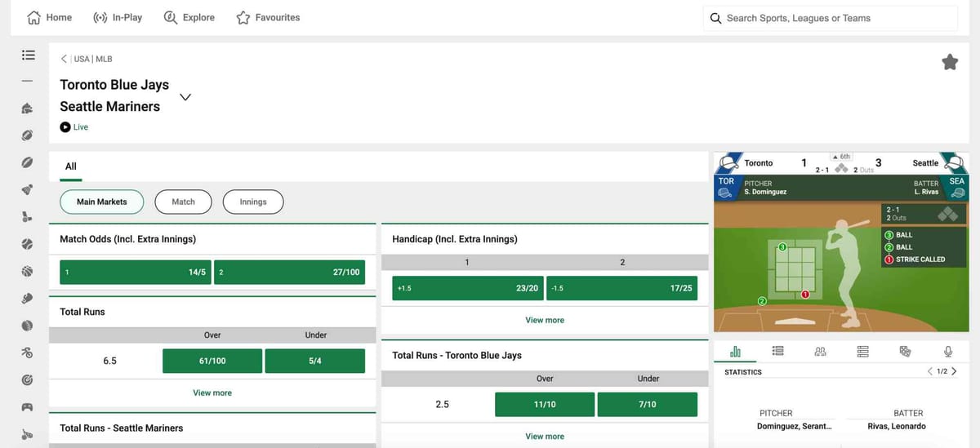Go to next statistics page
This screenshot has height=448, width=980.
coord(954,371)
